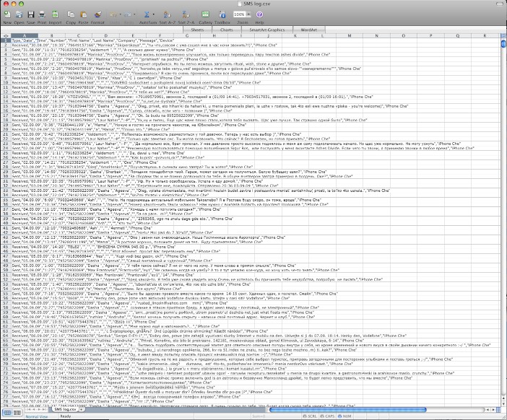Screen dimensions: 507x420
Task: Open the Redo history dropdown arrow
Action: (x=134, y=14)
